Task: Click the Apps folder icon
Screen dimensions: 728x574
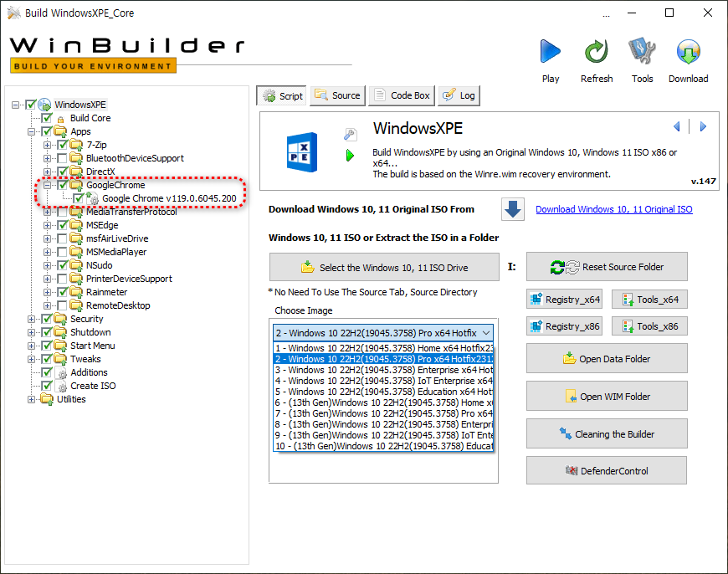Action: point(61,131)
